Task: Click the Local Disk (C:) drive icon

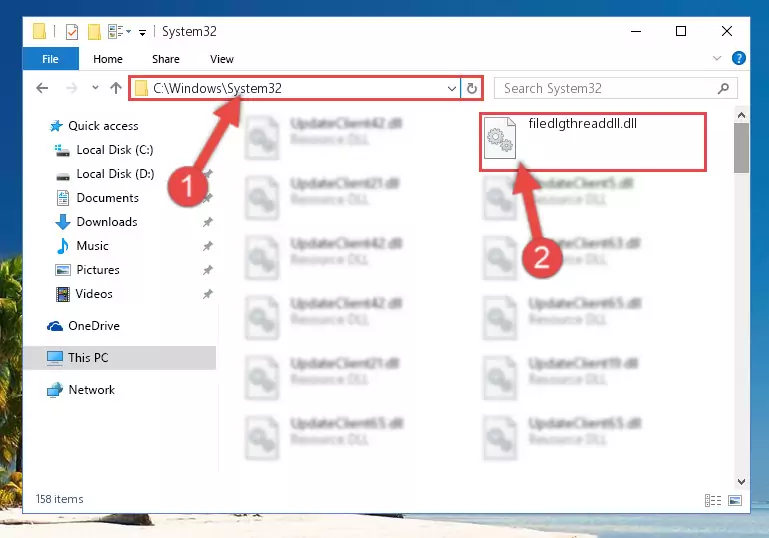Action: coord(62,150)
